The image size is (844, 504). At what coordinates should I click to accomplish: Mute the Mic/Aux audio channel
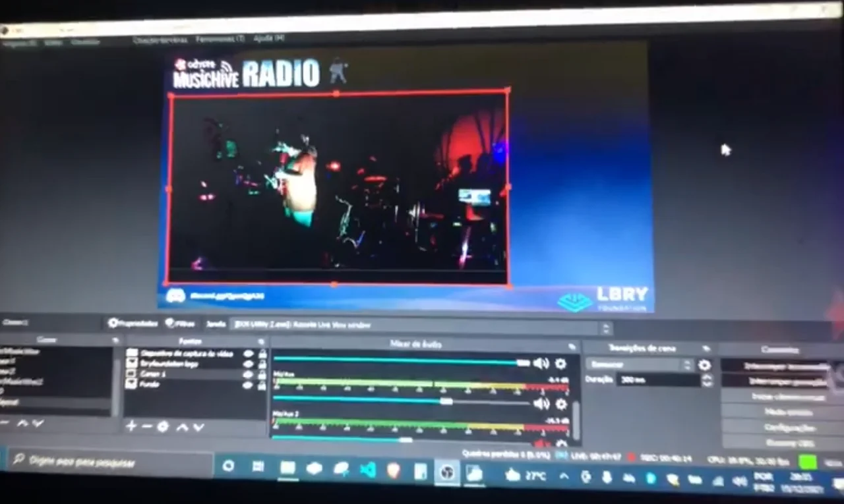pos(541,404)
